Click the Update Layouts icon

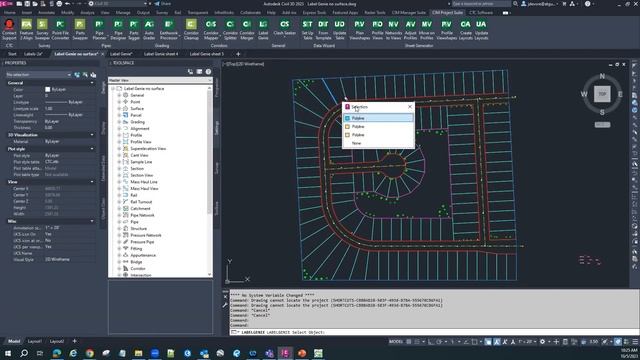click(481, 29)
